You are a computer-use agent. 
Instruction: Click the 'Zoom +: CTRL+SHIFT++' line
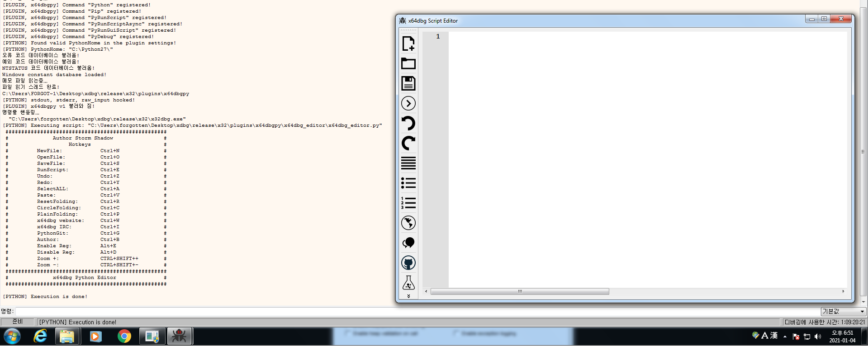(x=88, y=259)
